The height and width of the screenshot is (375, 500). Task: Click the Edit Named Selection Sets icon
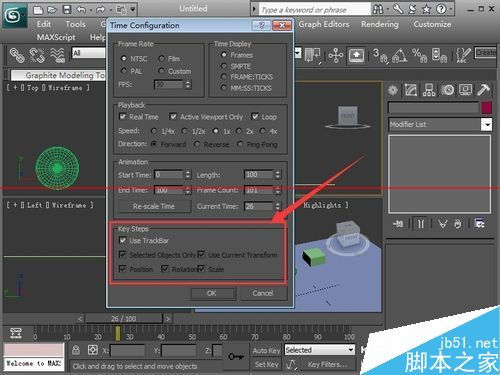pos(463,55)
